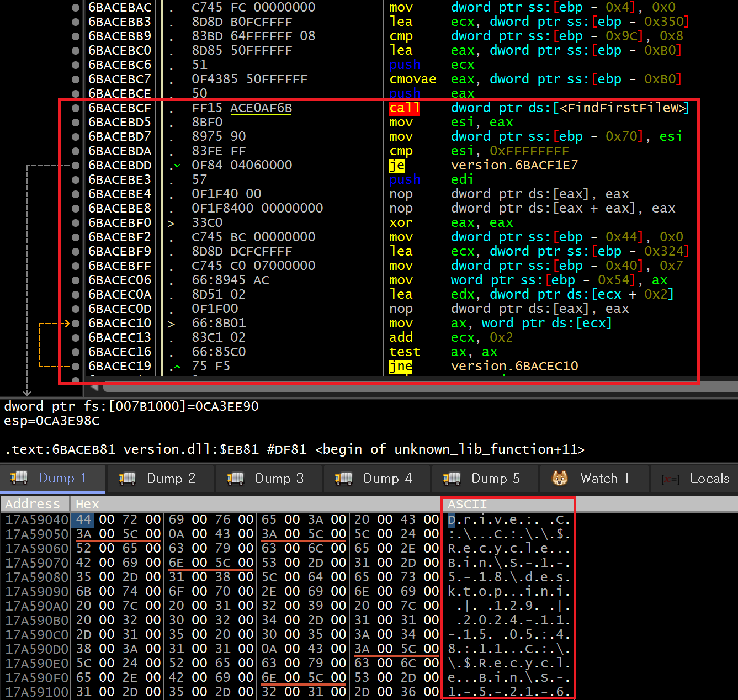
Task: Click the Hex column header in dump
Action: (x=256, y=504)
